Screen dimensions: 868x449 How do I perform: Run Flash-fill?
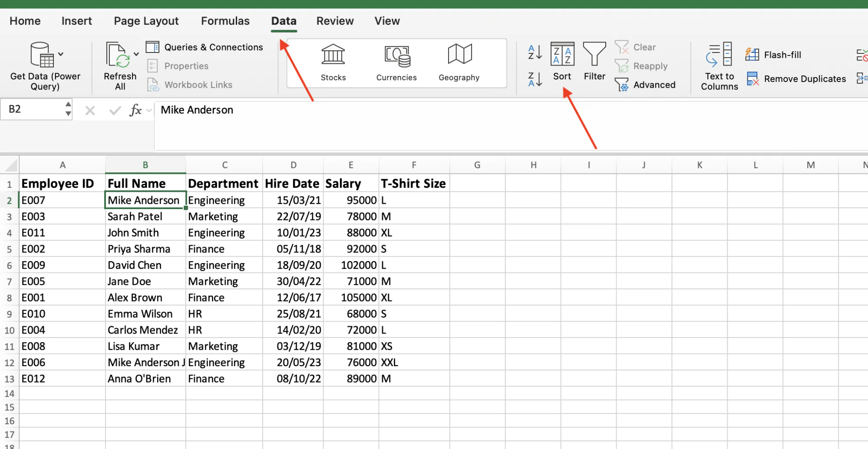773,55
